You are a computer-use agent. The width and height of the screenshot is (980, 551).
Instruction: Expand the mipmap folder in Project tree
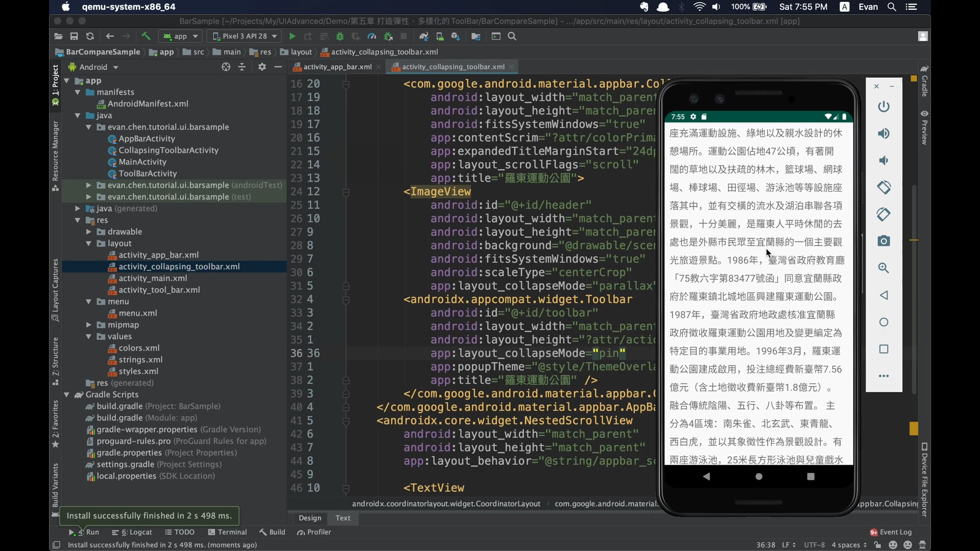pyautogui.click(x=89, y=325)
